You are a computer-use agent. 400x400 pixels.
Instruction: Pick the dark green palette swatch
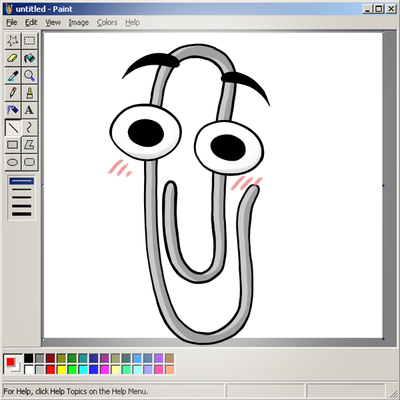tap(72, 359)
